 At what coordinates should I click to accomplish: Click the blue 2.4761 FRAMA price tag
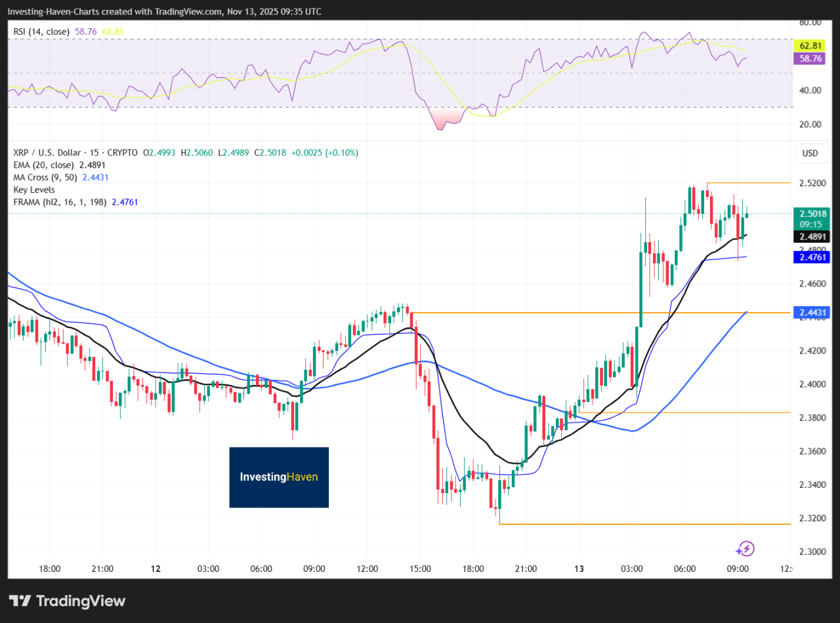812,258
